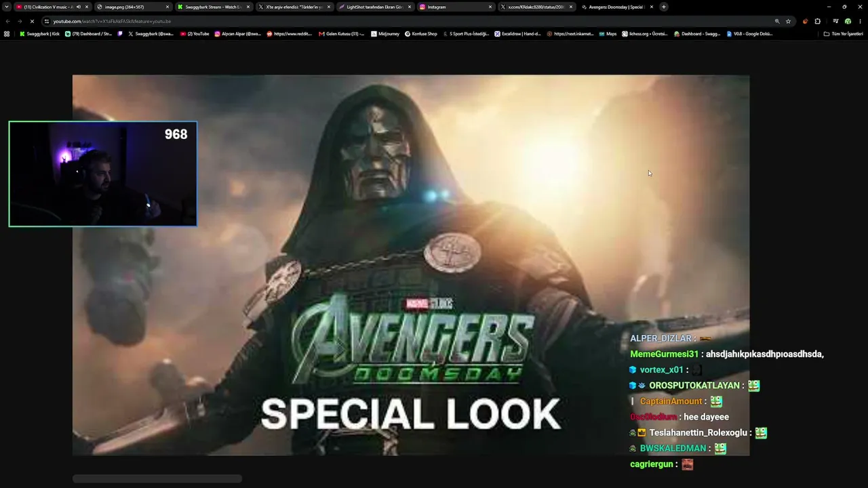Open the Twitch icon bookmark
Screen dimensions: 868x488
tap(120, 33)
